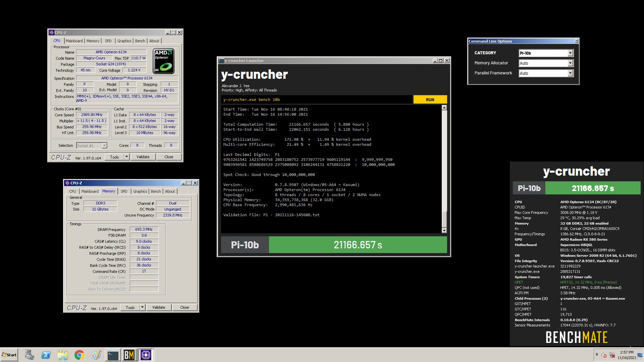Open Windows Explorer from the taskbar
Screen dimensions: 644x362
pos(62,355)
